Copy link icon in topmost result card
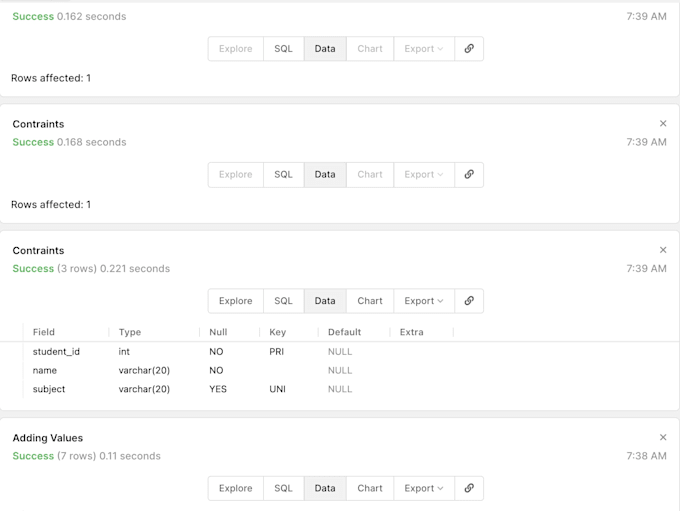 pos(469,49)
